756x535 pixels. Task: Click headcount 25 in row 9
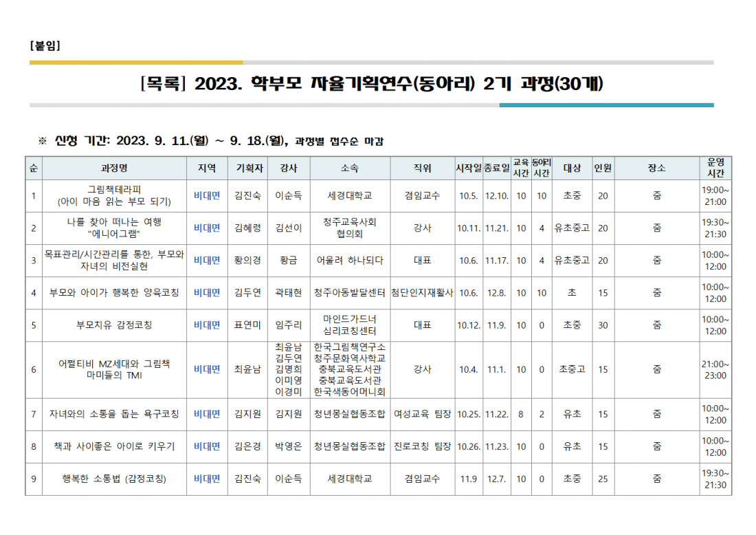coord(603,479)
